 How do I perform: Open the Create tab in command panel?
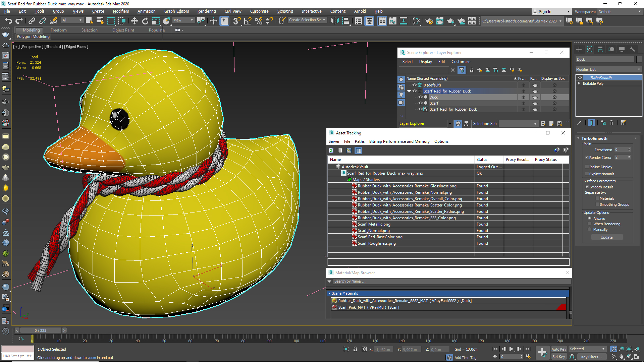(x=579, y=49)
